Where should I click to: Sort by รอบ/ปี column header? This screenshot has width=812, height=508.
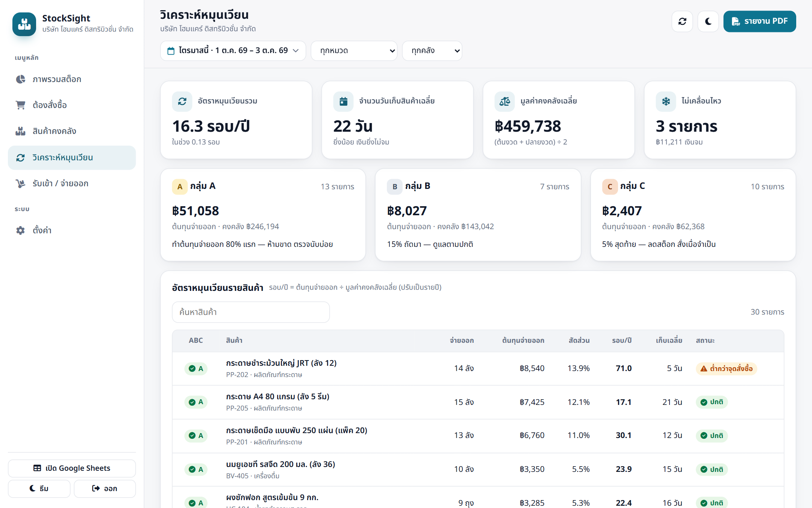622,341
